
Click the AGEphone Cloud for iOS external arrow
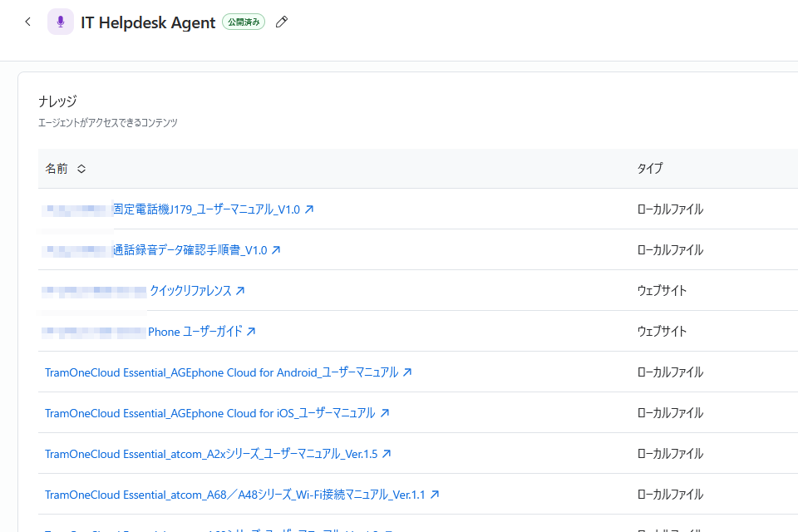click(385, 413)
